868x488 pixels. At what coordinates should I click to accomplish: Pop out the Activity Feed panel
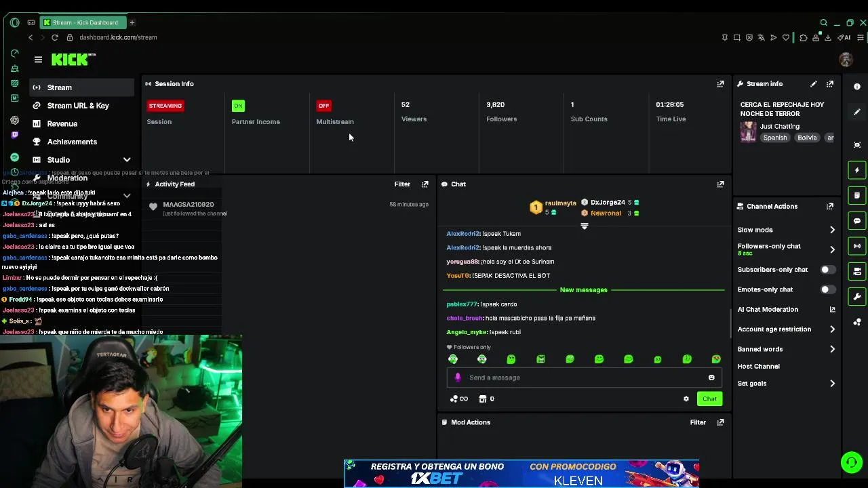point(425,184)
